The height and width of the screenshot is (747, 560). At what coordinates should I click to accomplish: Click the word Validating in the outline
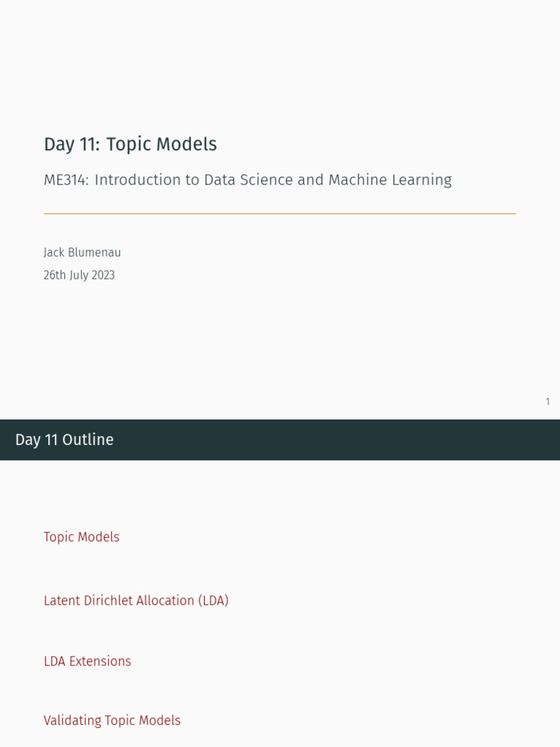pyautogui.click(x=73, y=720)
